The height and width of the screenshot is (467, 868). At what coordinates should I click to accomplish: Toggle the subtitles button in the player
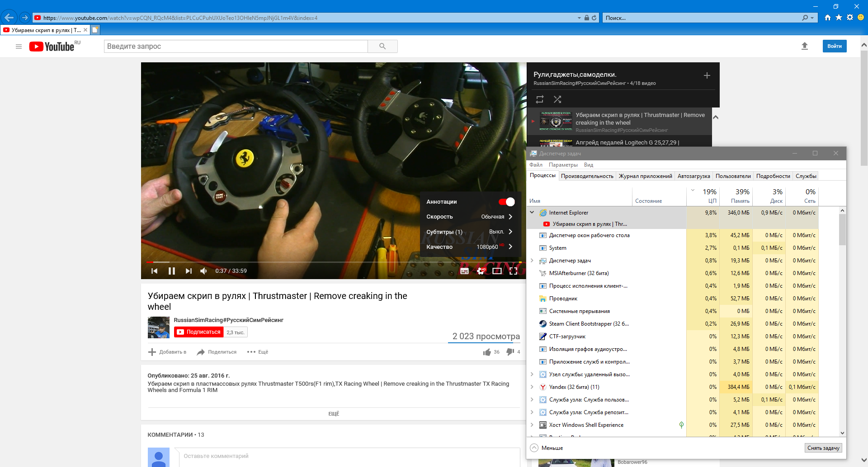coord(464,271)
